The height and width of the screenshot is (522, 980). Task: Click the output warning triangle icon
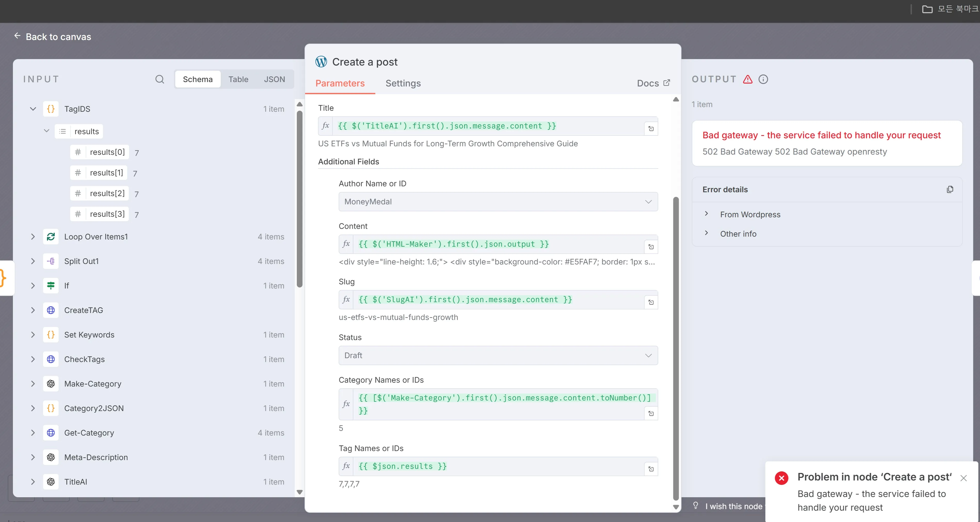pyautogui.click(x=747, y=79)
